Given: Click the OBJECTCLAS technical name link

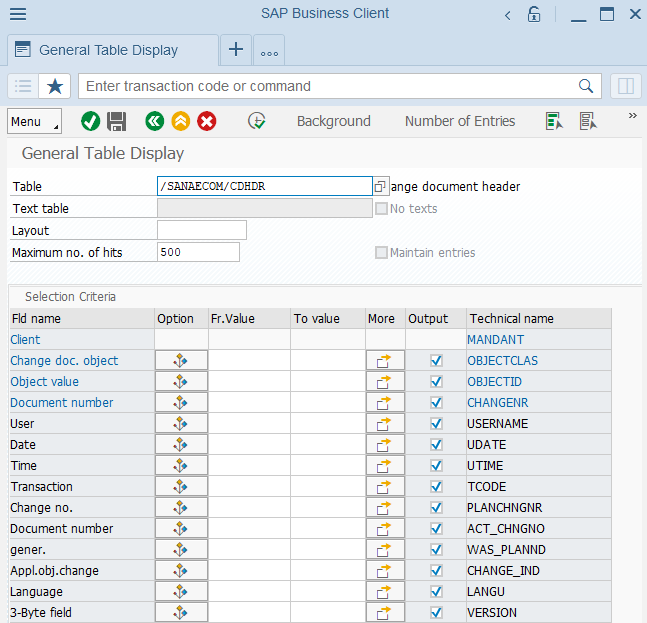Looking at the screenshot, I should pos(502,361).
